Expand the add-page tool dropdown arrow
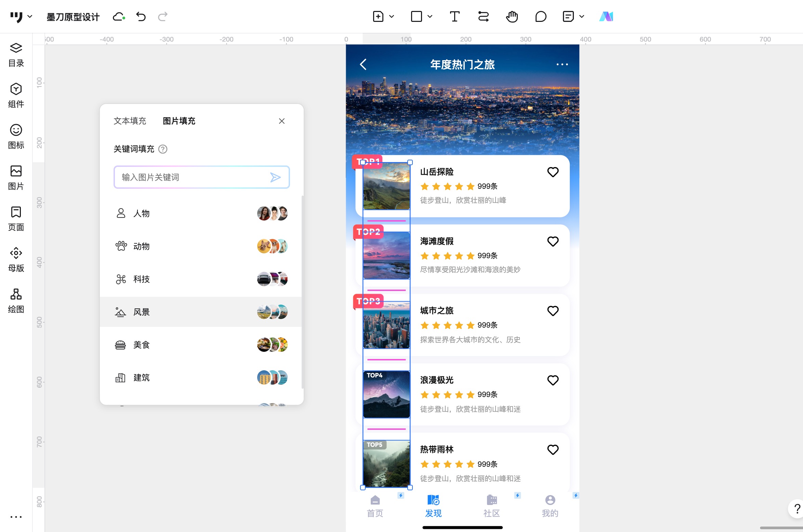Screen dimensions: 803x532 [392, 16]
